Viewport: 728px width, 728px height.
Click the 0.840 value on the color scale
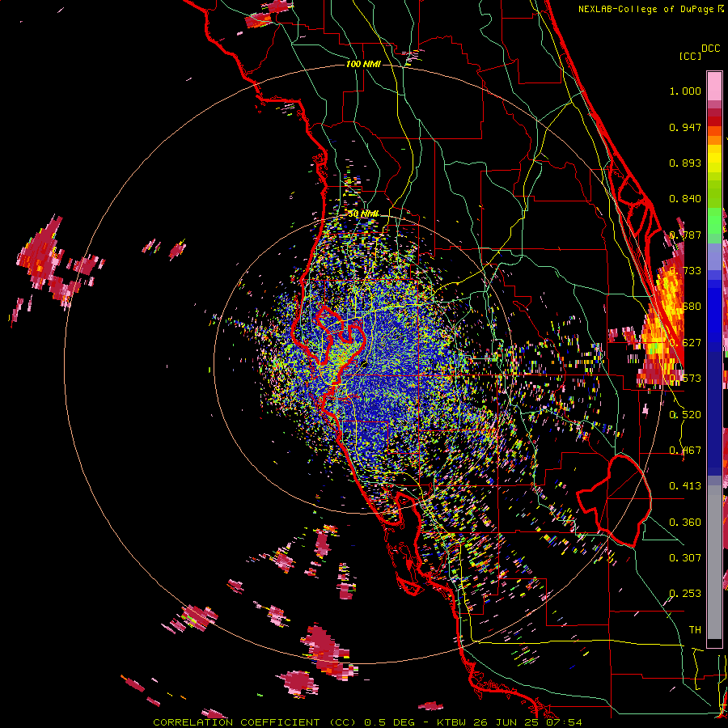tap(685, 199)
